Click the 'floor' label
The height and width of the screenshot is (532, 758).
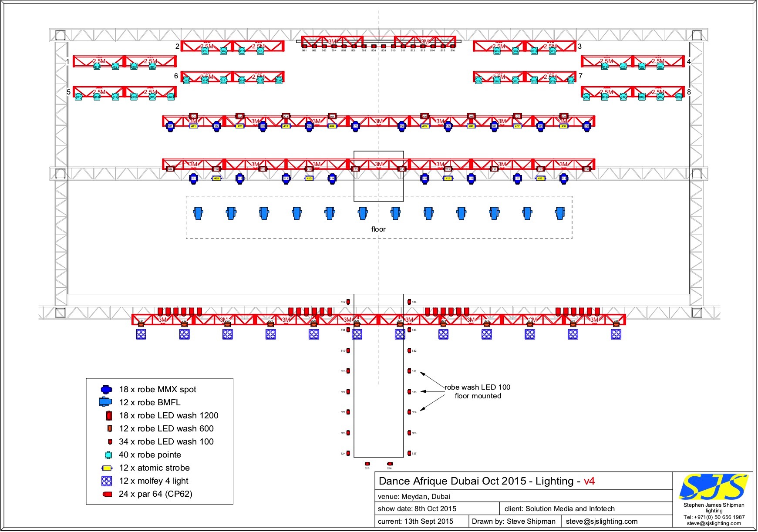pos(378,229)
